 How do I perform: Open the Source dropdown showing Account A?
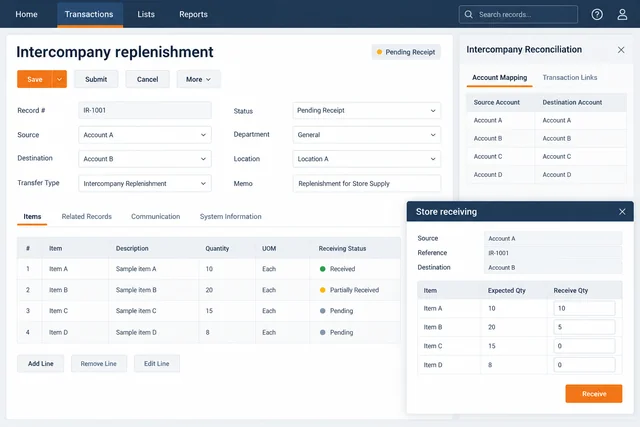coord(145,135)
